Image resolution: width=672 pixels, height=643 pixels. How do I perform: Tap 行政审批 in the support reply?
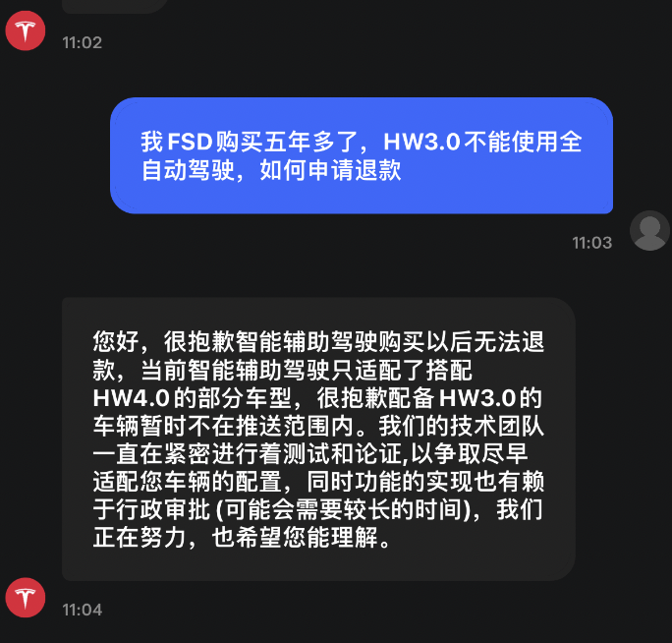163,509
